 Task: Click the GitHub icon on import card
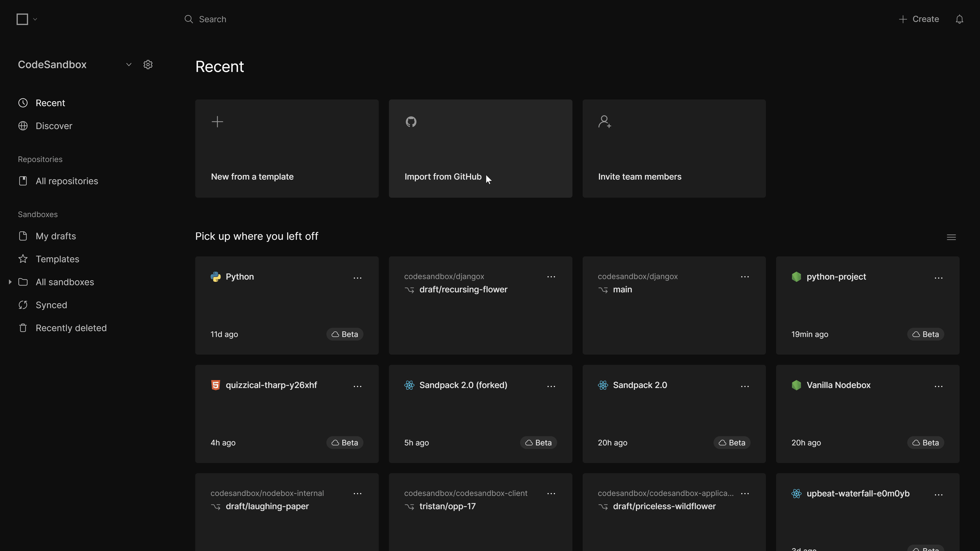tap(411, 122)
